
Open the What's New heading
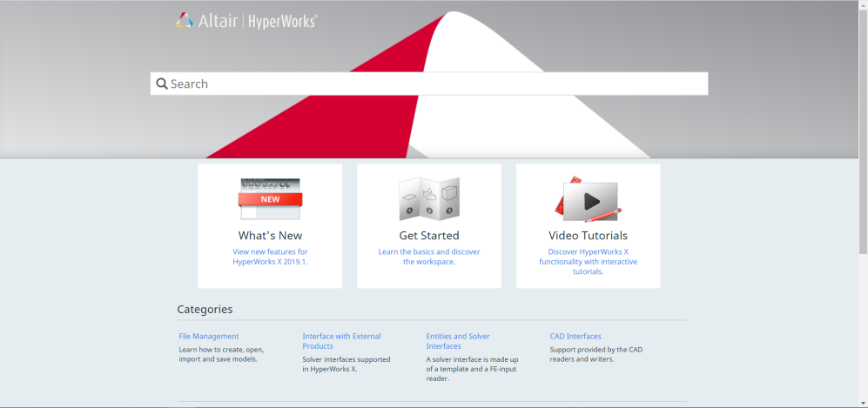pos(270,236)
